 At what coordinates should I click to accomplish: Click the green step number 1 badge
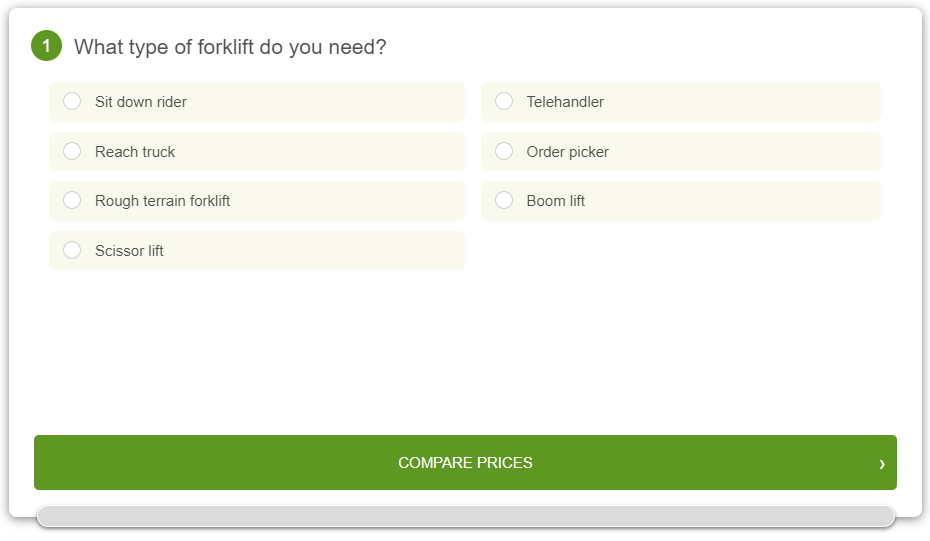(x=46, y=46)
